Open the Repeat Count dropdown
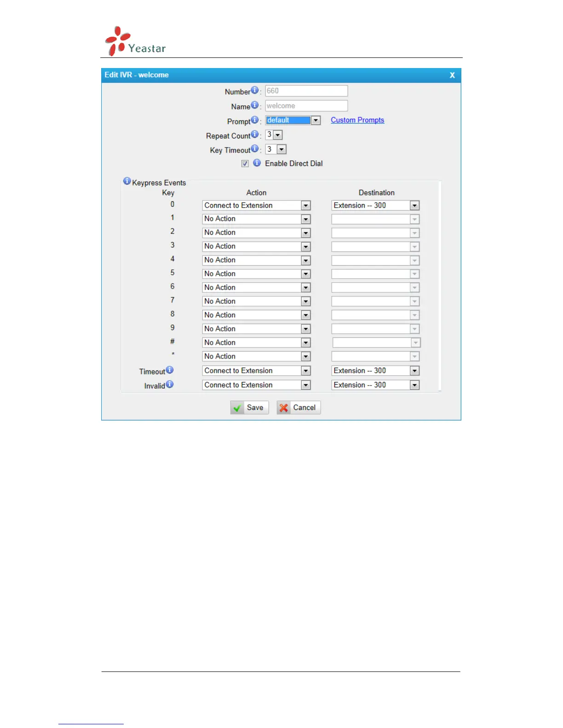This screenshot has width=563, height=728. point(274,135)
